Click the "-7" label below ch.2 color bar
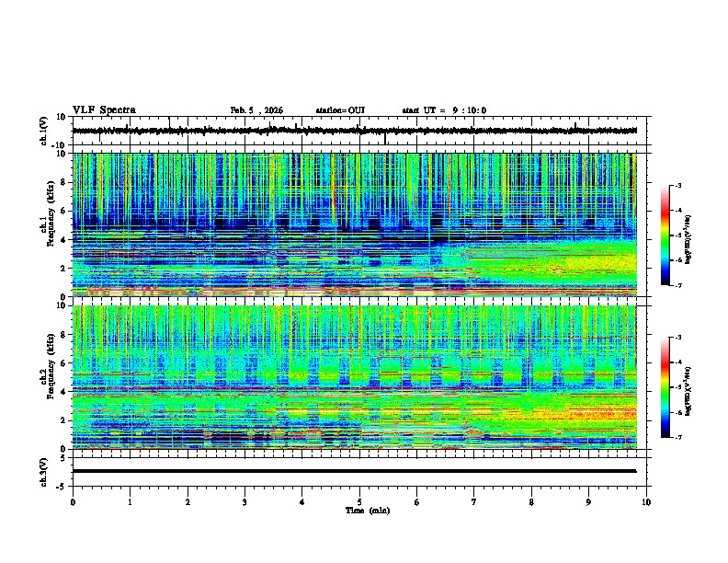Image resolution: width=728 pixels, height=563 pixels. click(677, 437)
